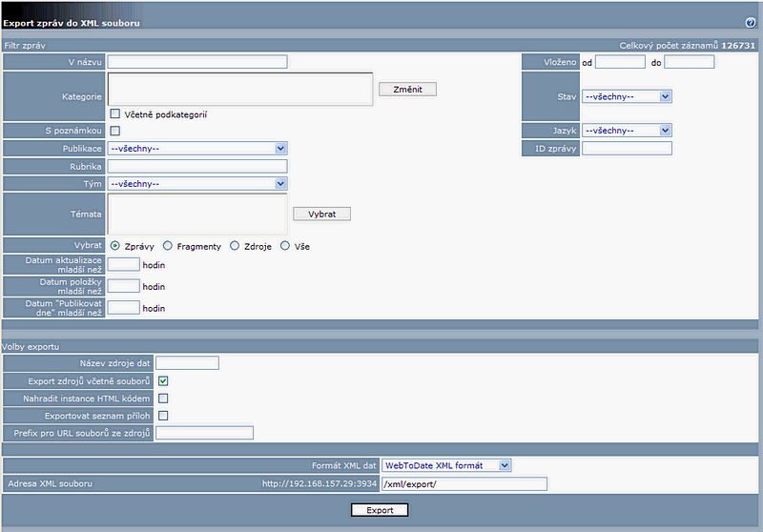Uncheck Export zdrojů včetně souborů
The image size is (763, 532).
(163, 381)
